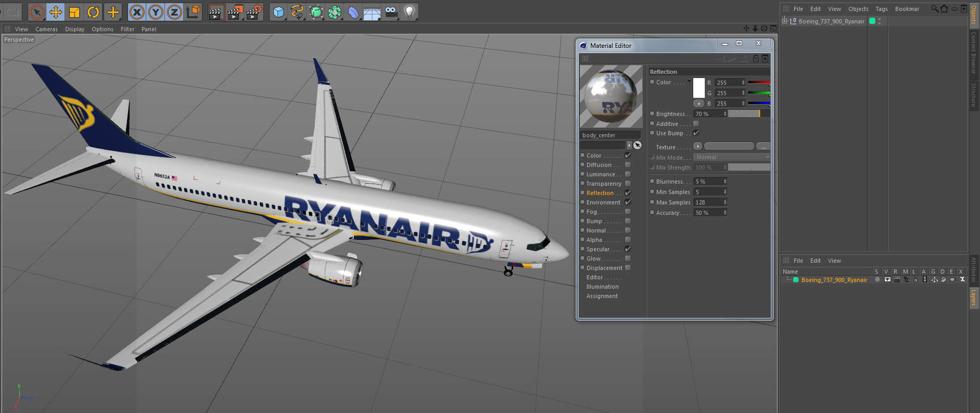Toggle X axis lock

(x=137, y=12)
